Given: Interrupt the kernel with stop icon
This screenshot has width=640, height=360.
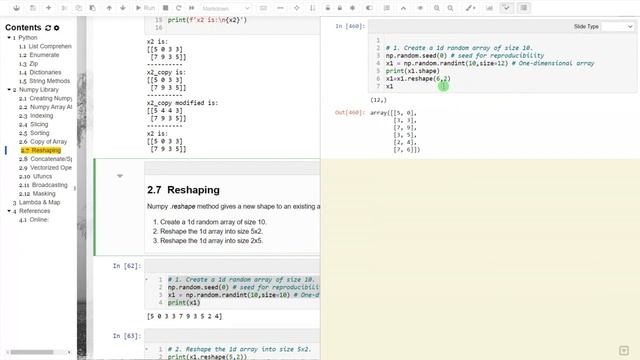Looking at the screenshot, I should click(165, 8).
